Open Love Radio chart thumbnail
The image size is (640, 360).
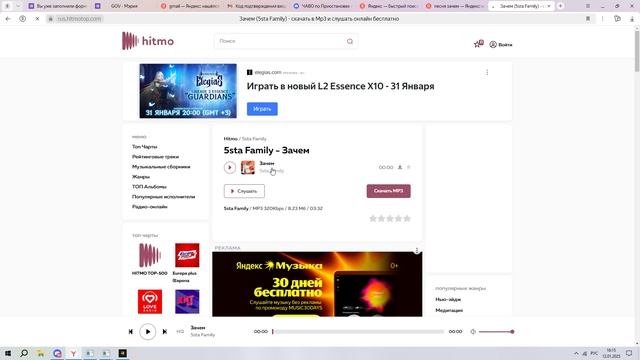[x=149, y=302]
